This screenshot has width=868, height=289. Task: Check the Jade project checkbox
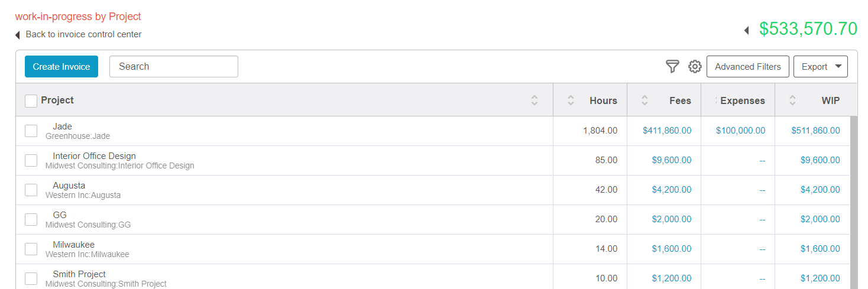[x=31, y=131]
